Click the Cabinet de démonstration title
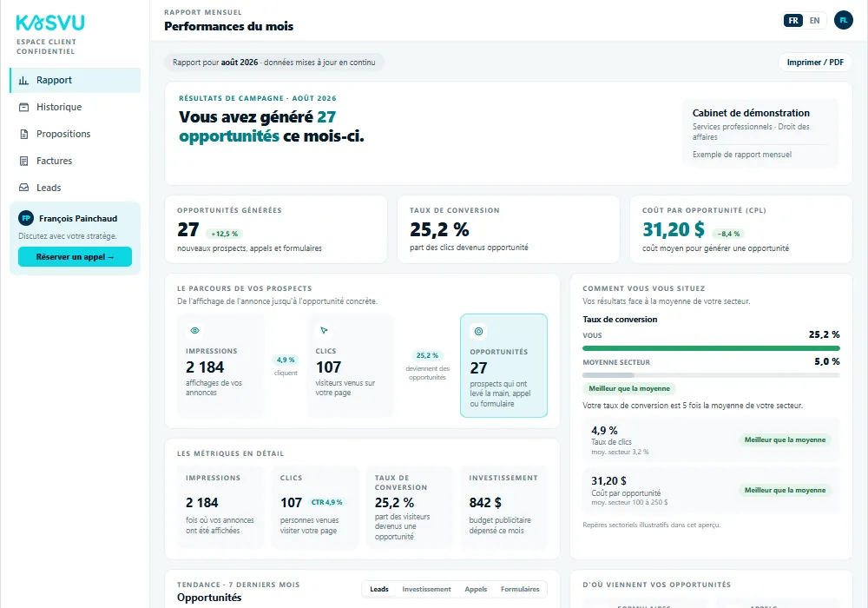The height and width of the screenshot is (608, 868). (x=751, y=113)
